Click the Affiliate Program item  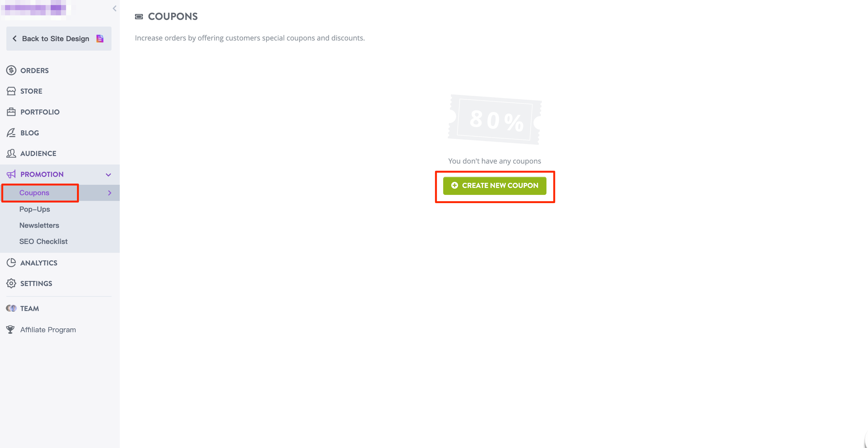click(48, 329)
